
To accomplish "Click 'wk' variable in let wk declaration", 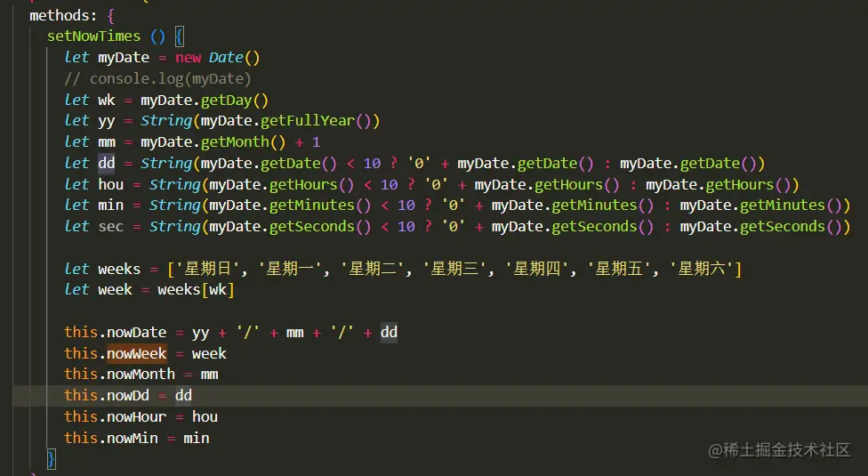I will pyautogui.click(x=107, y=101).
